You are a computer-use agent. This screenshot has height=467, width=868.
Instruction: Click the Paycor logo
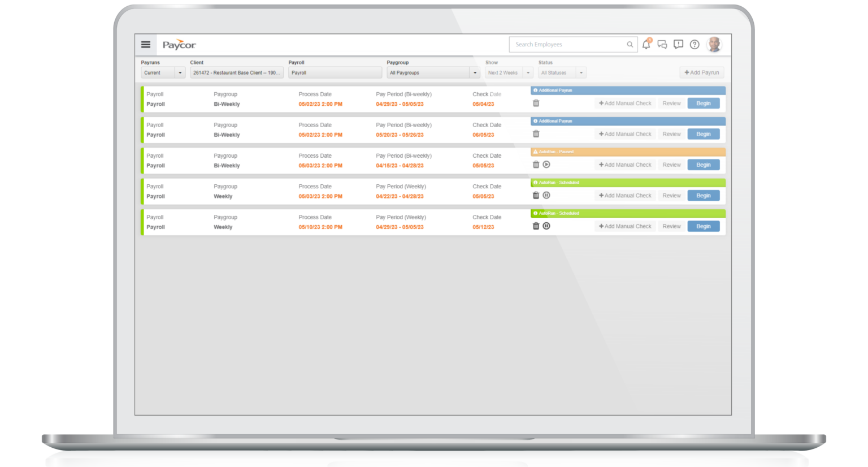click(x=178, y=44)
